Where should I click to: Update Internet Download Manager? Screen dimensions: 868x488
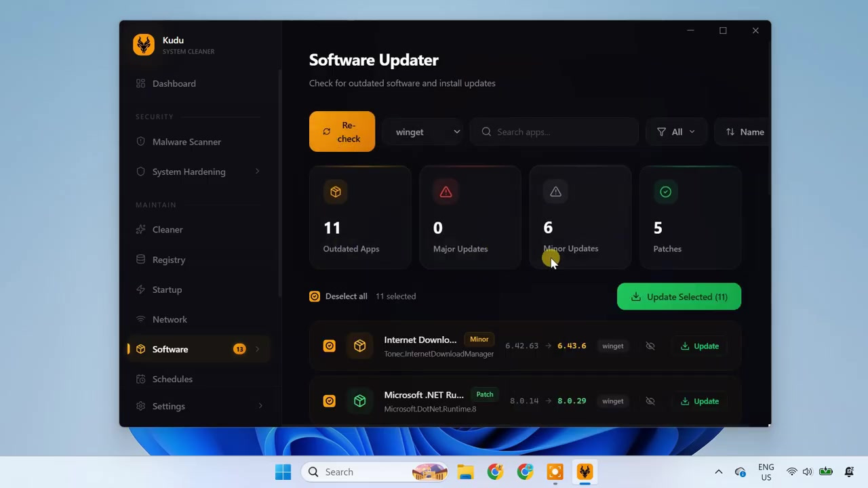(700, 346)
